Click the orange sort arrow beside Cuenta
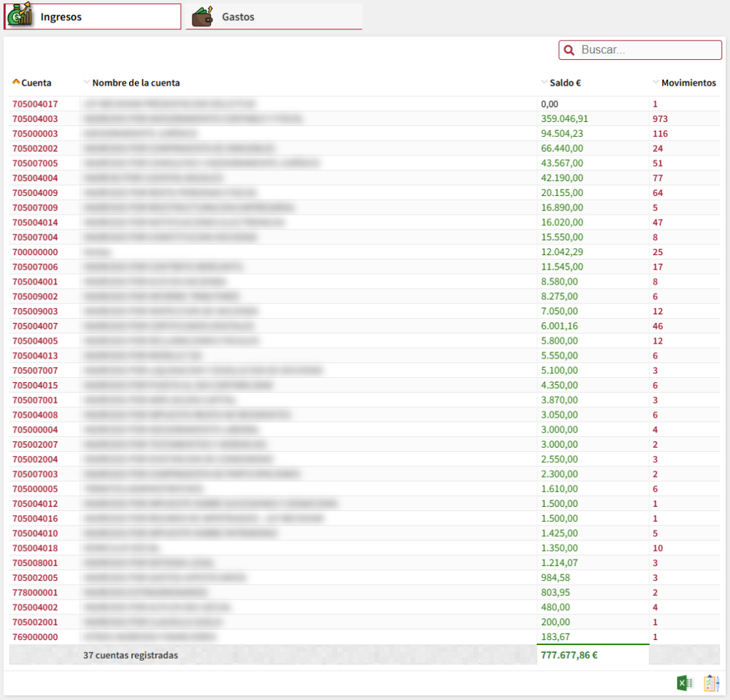The width and height of the screenshot is (730, 700). click(16, 83)
